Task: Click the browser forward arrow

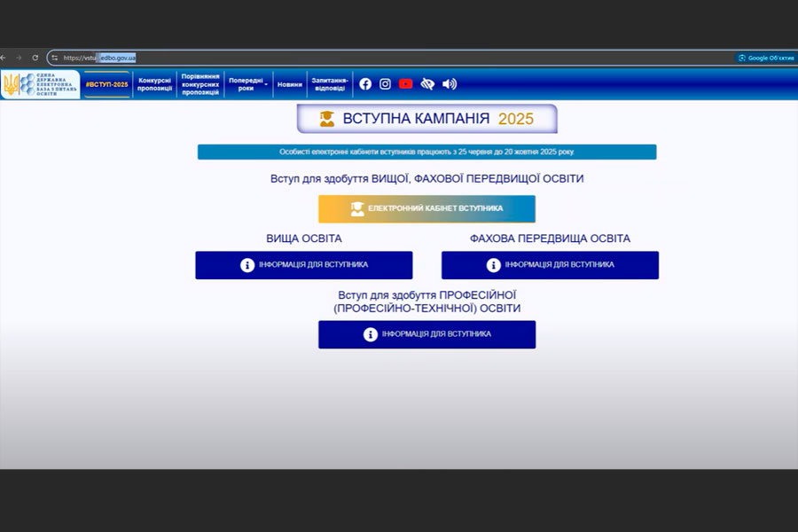Action: click(x=19, y=58)
